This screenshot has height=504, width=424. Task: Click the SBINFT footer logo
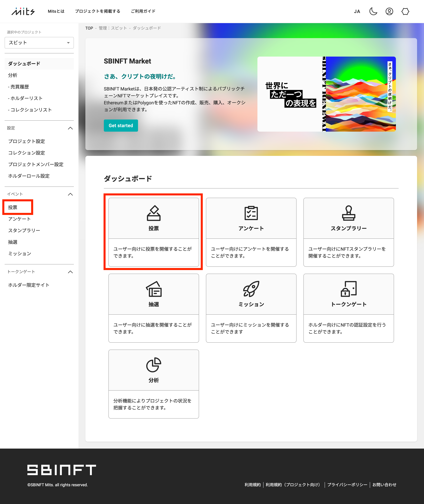[x=62, y=470]
